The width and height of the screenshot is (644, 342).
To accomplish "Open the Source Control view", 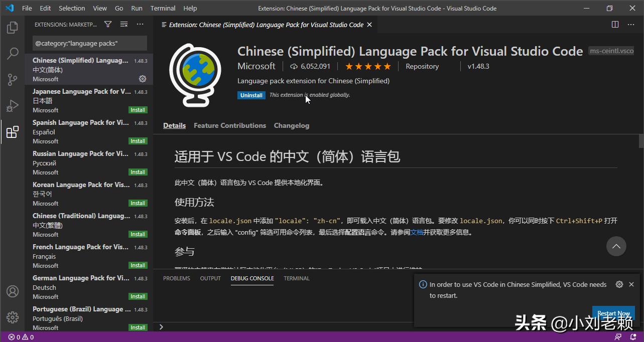I will [12, 79].
